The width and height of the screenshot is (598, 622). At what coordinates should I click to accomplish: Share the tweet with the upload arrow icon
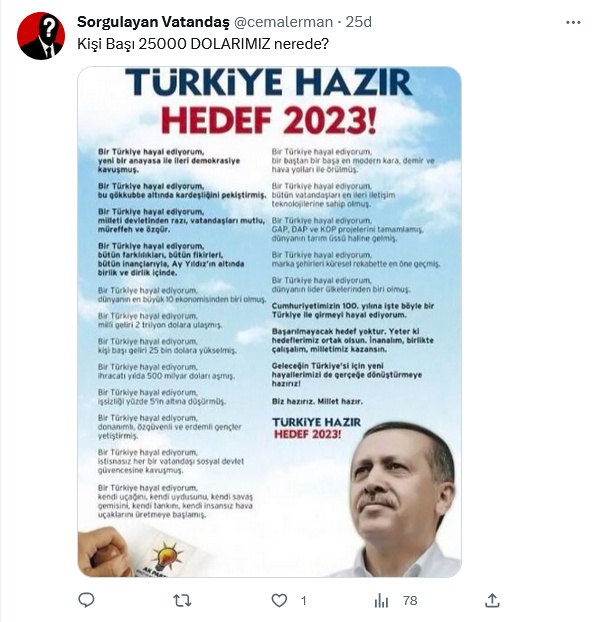tap(492, 600)
